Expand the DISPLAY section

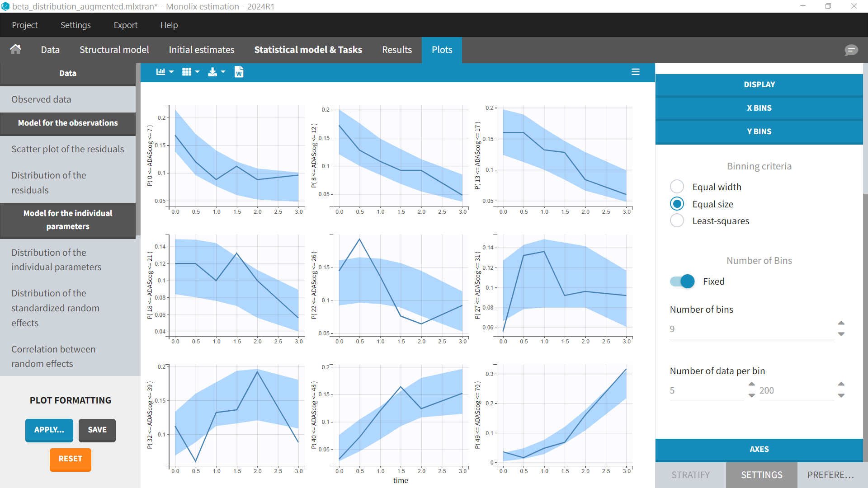tap(759, 84)
